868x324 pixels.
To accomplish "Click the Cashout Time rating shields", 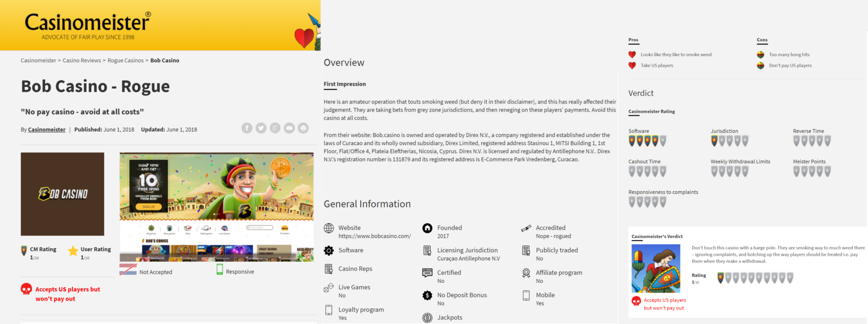I will 647,172.
